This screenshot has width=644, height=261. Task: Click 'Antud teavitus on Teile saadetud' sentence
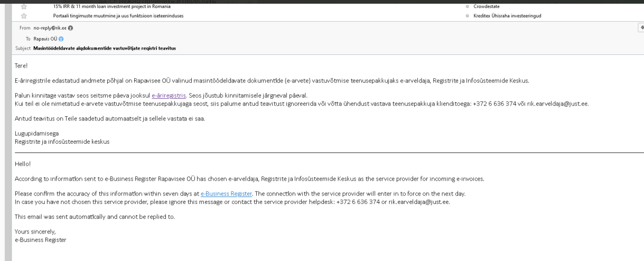(x=109, y=118)
